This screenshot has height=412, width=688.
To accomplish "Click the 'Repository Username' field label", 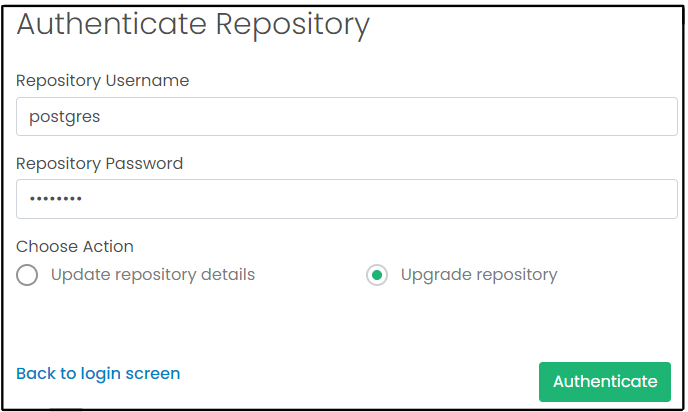I will (x=103, y=81).
